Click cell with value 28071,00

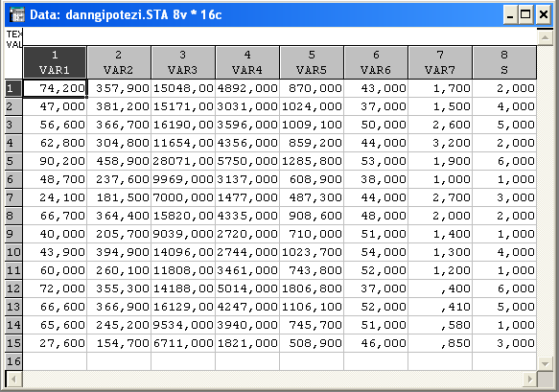(183, 161)
